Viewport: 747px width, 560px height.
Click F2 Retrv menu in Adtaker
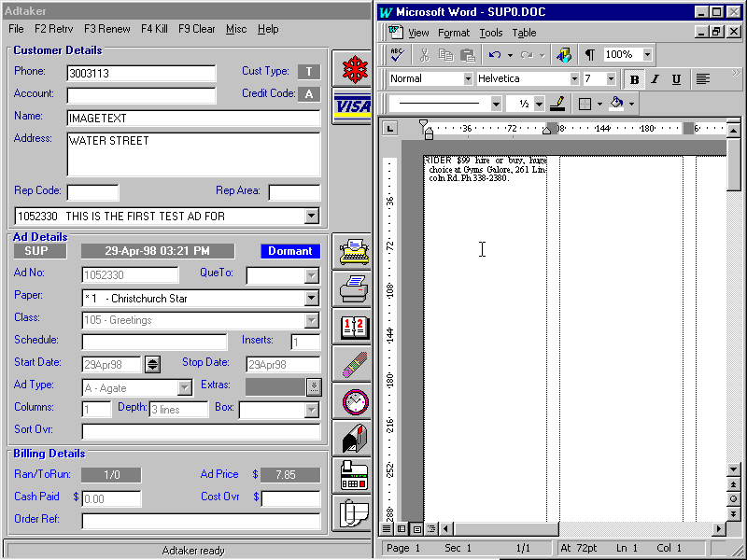pos(53,29)
